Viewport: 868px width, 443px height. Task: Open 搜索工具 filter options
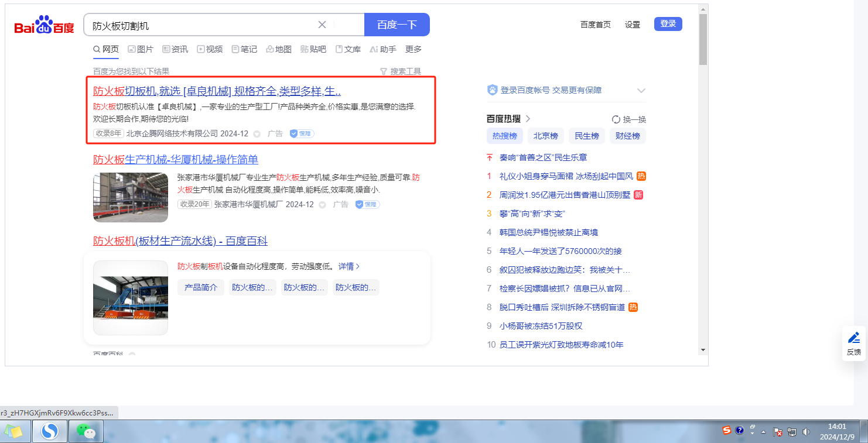pos(401,71)
